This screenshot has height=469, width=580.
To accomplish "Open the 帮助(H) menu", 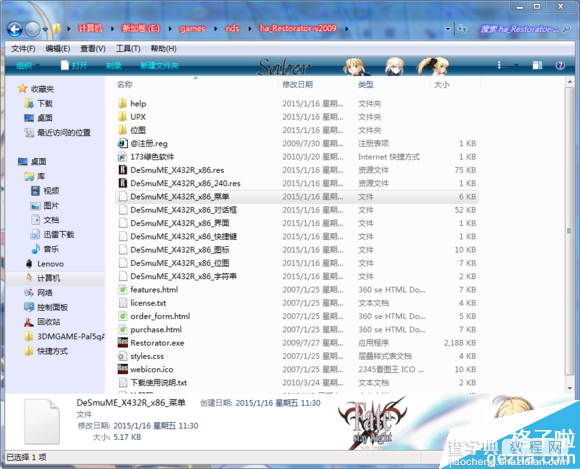I will point(163,48).
